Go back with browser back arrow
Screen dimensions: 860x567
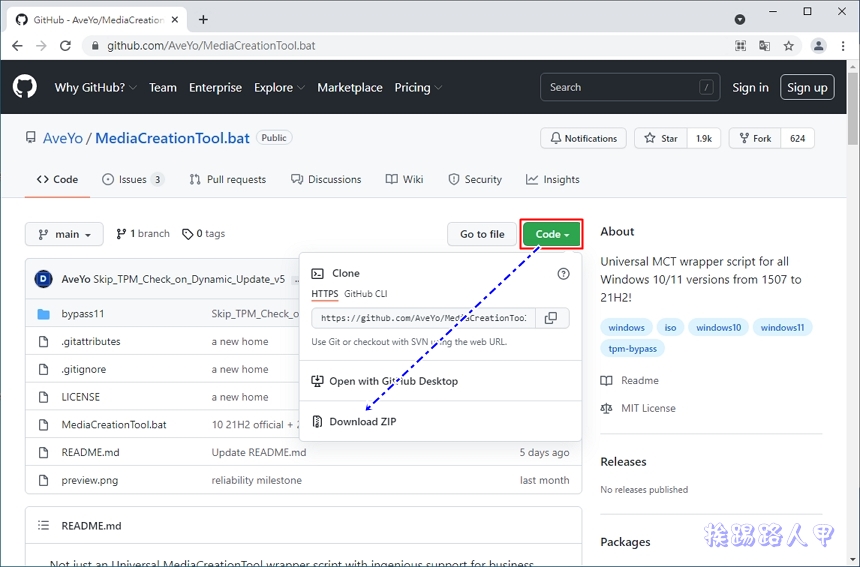17,46
